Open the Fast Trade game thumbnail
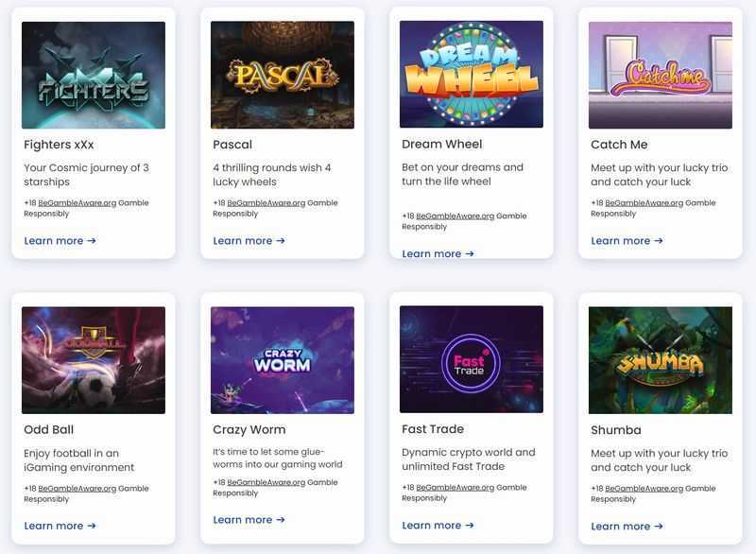The height and width of the screenshot is (554, 756). (x=472, y=359)
